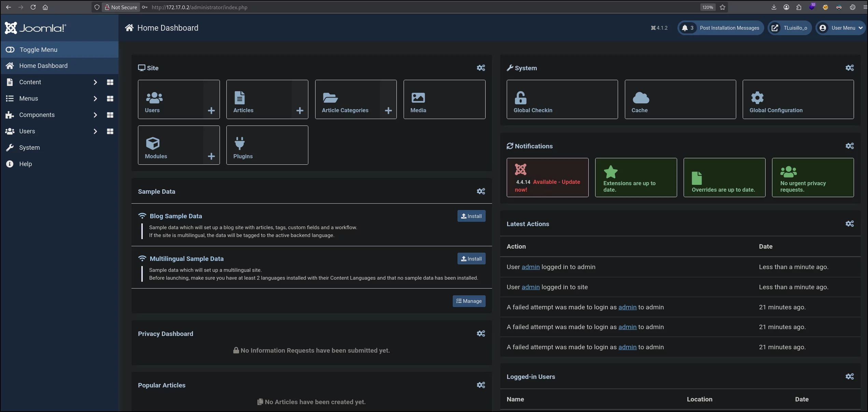Open the Content dashboard grid icon
Image resolution: width=868 pixels, height=412 pixels.
click(x=110, y=82)
